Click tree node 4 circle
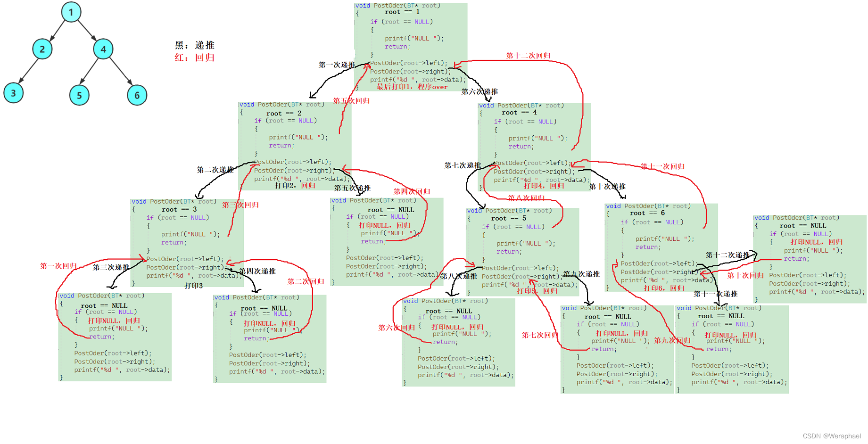The width and height of the screenshot is (868, 444). (x=103, y=49)
